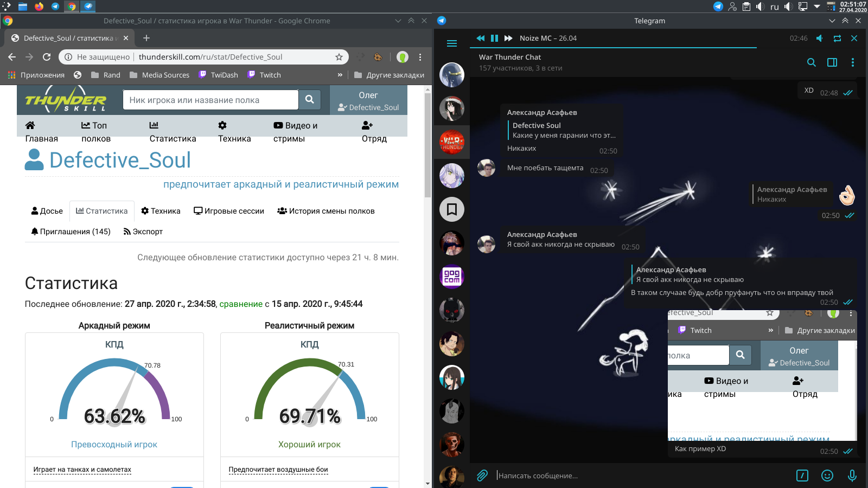Viewport: 868px width, 488px height.
Task: Open bot commands slash icon
Action: tap(802, 476)
